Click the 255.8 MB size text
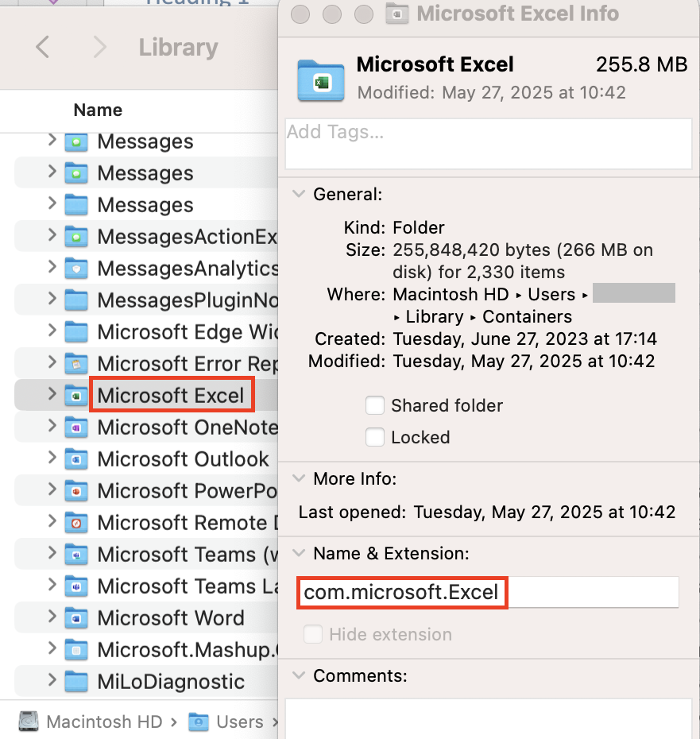700x739 pixels. pos(641,64)
